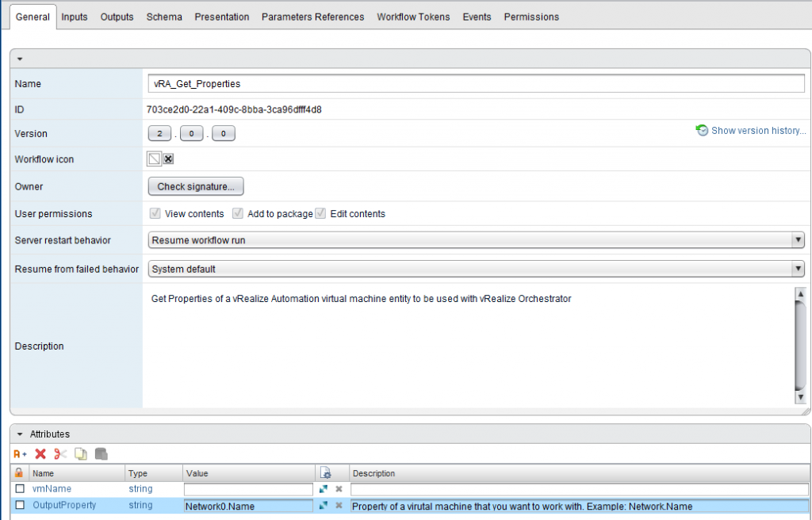Delete selected attribute using the red X icon
The height and width of the screenshot is (520, 812).
[x=40, y=453]
